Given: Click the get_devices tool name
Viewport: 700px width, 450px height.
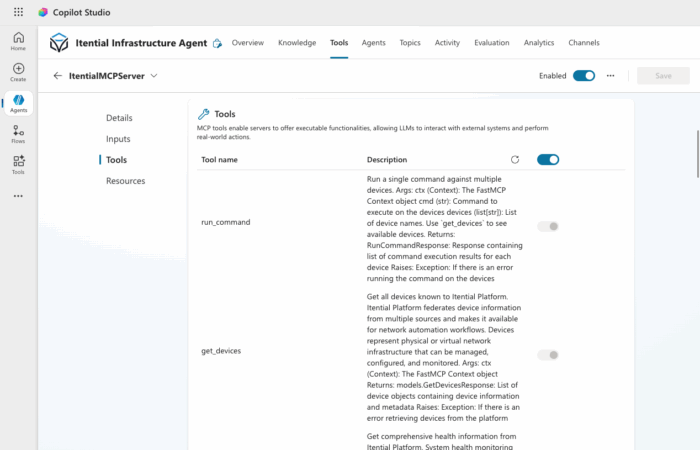Looking at the screenshot, I should pyautogui.click(x=221, y=351).
